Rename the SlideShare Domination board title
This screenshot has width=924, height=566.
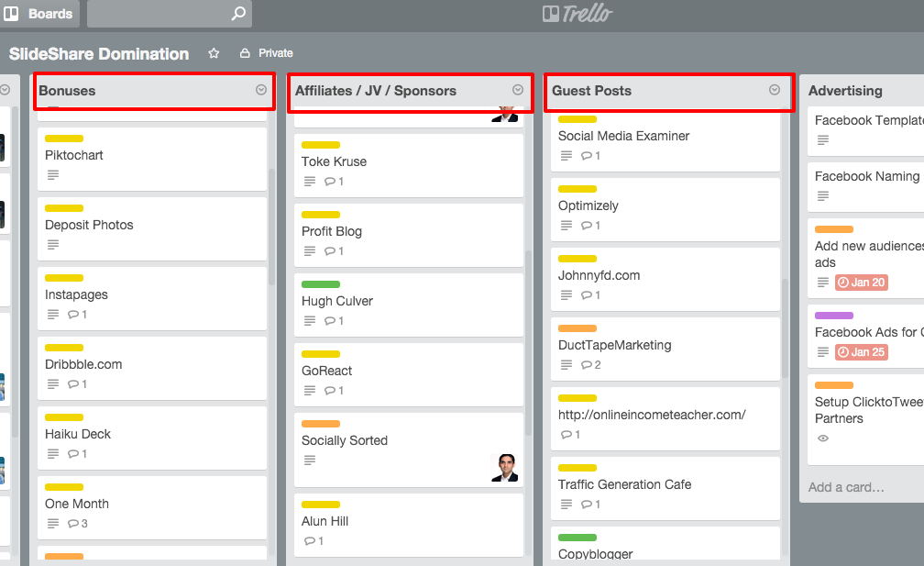99,53
